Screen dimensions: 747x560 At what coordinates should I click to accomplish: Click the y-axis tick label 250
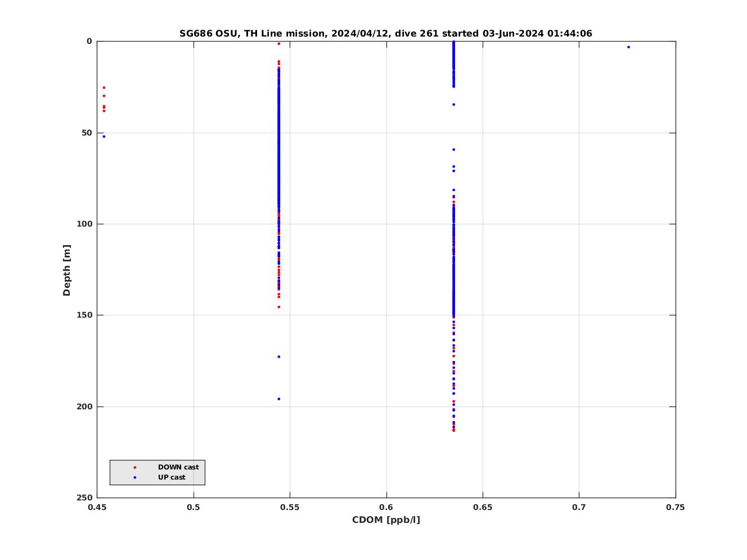click(x=85, y=498)
